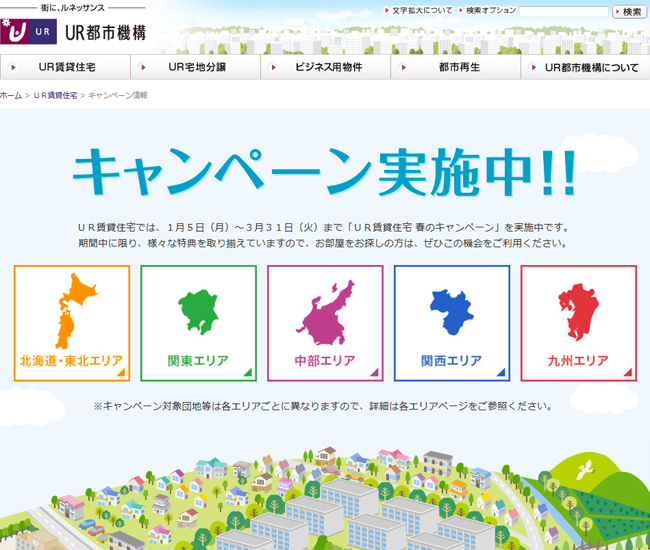Open the UR宅地分譲 menu tab
The height and width of the screenshot is (550, 650).
pyautogui.click(x=195, y=67)
